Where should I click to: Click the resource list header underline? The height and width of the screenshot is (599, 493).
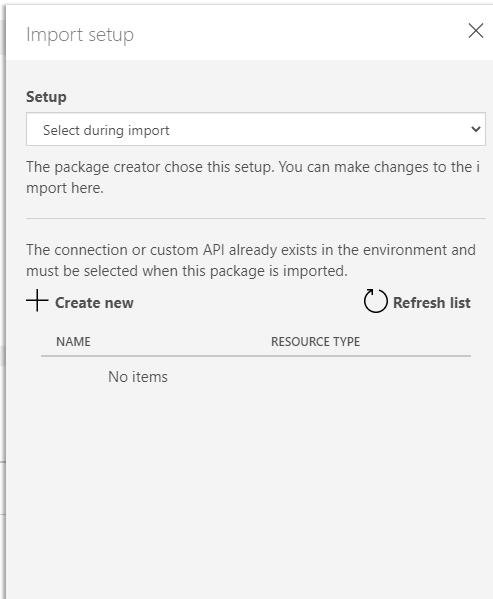256,356
